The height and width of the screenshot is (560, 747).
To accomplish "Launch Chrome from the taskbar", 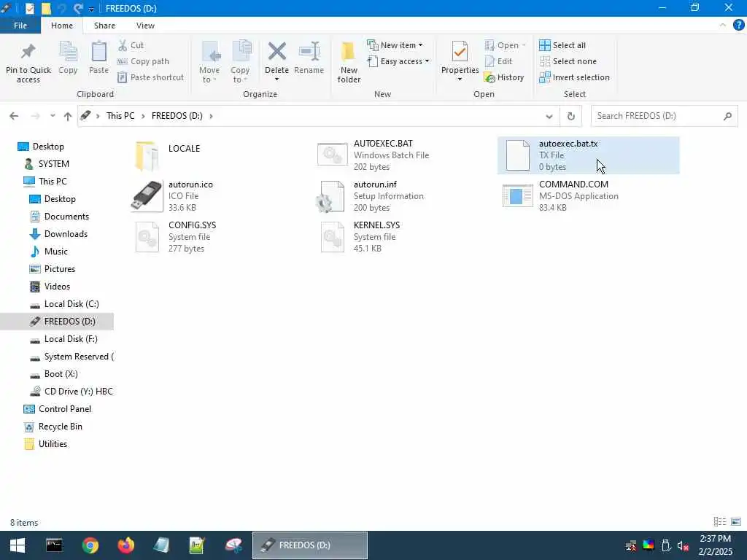I will pyautogui.click(x=90, y=545).
